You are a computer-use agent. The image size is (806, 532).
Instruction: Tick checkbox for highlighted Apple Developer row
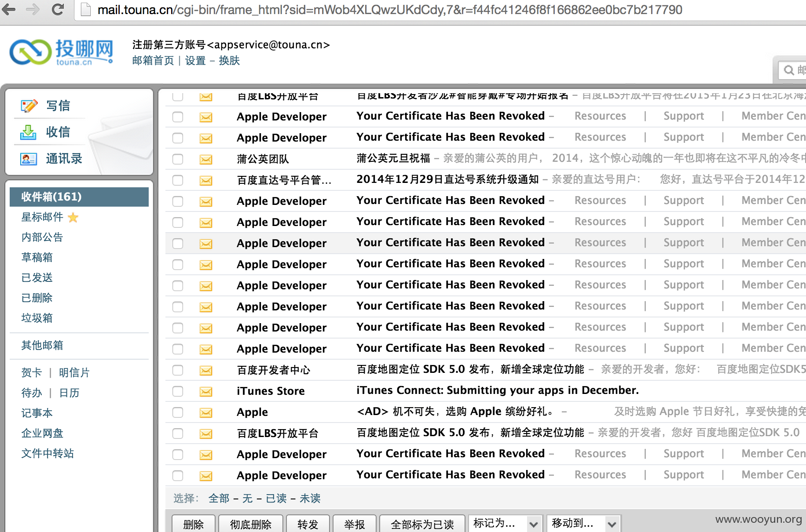(x=178, y=244)
